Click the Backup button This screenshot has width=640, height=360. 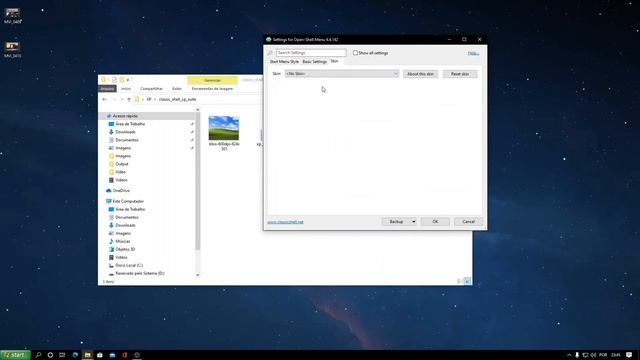click(396, 222)
